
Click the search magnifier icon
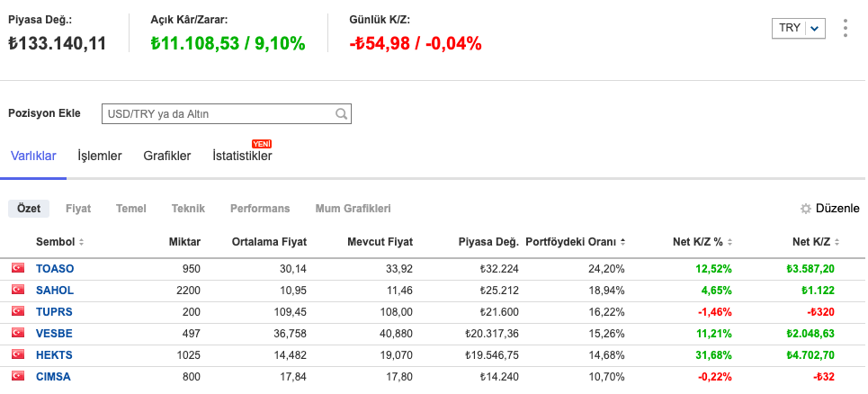coord(341,114)
